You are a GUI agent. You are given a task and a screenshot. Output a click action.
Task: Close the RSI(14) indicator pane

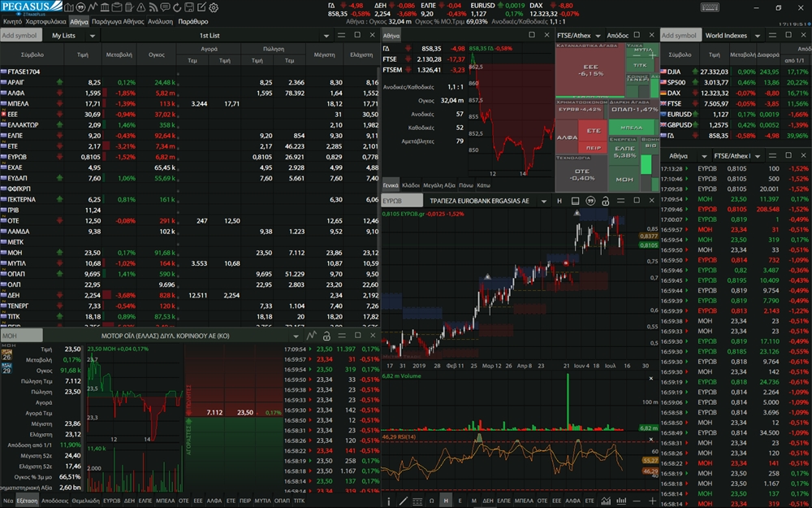651,439
